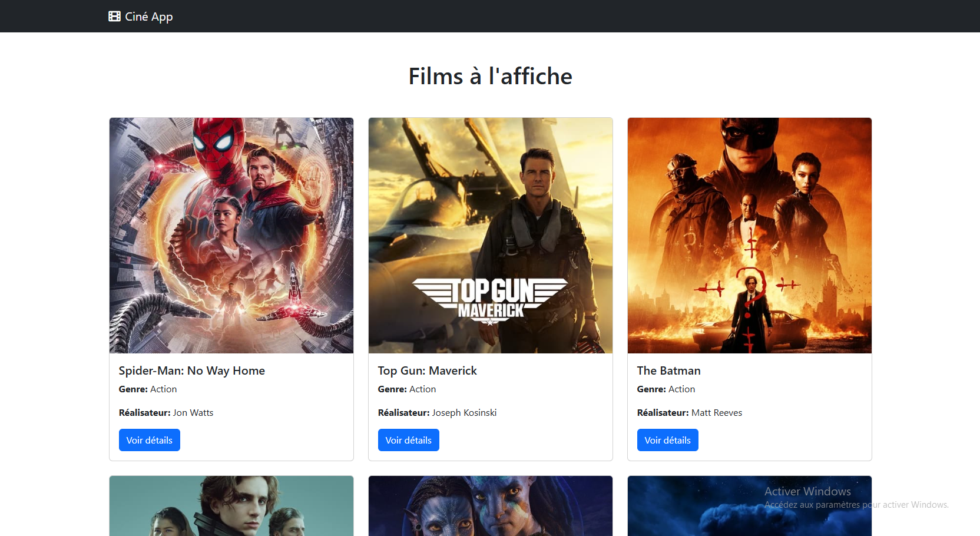Select the Dune poster at bottom left
The height and width of the screenshot is (536, 980).
231,506
